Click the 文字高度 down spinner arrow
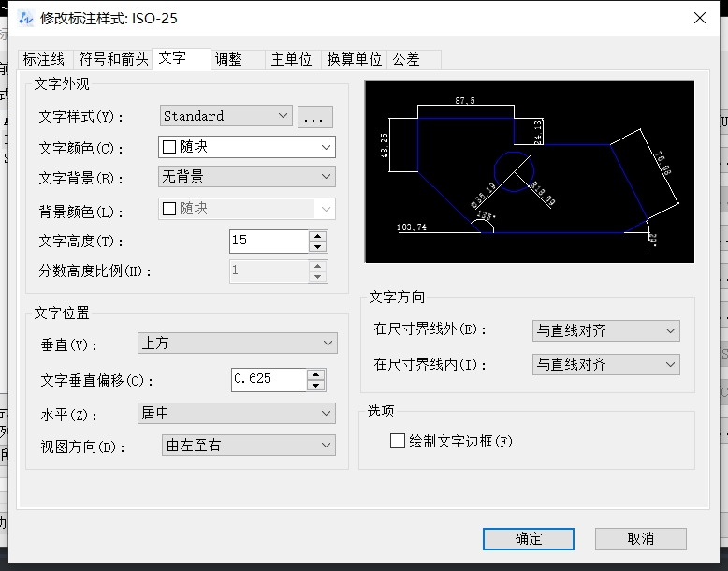This screenshot has width=728, height=571. [318, 247]
